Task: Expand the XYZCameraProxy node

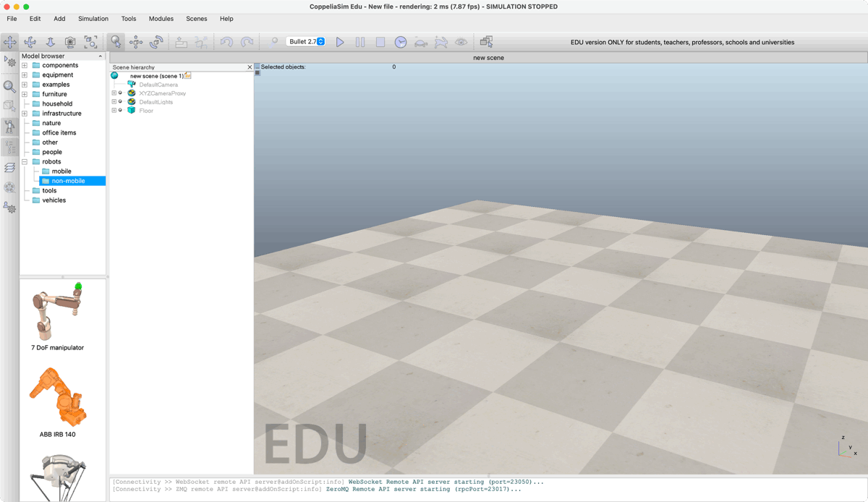Action: (114, 93)
